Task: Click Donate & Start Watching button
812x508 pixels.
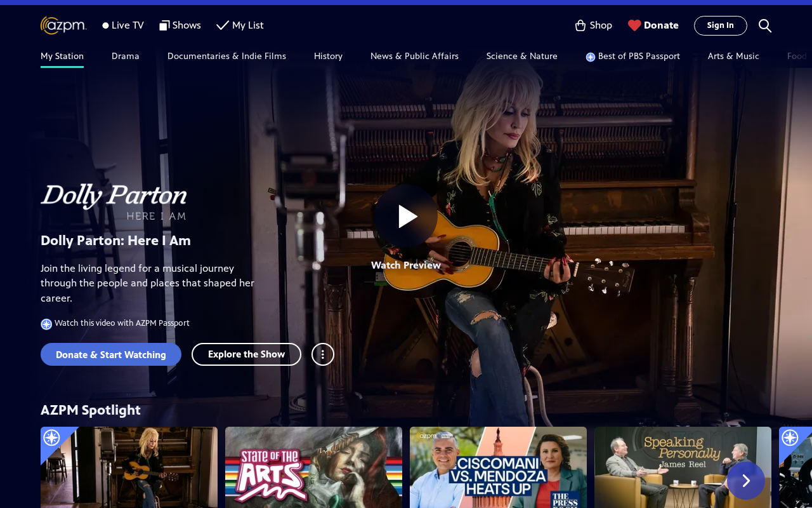Action: (111, 354)
